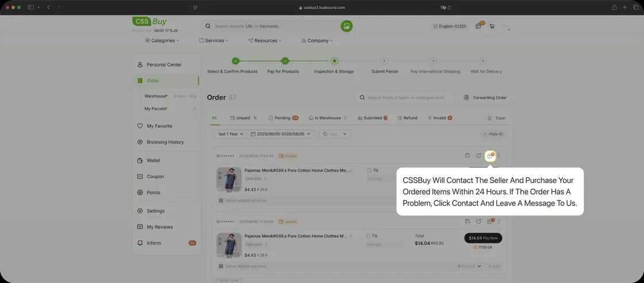Open the Dark blue pajamas thumbnail
Viewport: 644px width, 283px height.
point(229,179)
